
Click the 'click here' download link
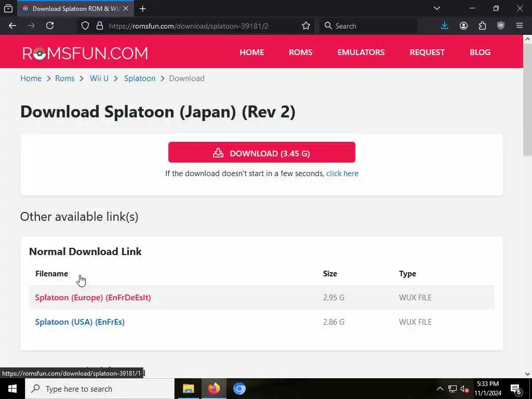tap(342, 174)
